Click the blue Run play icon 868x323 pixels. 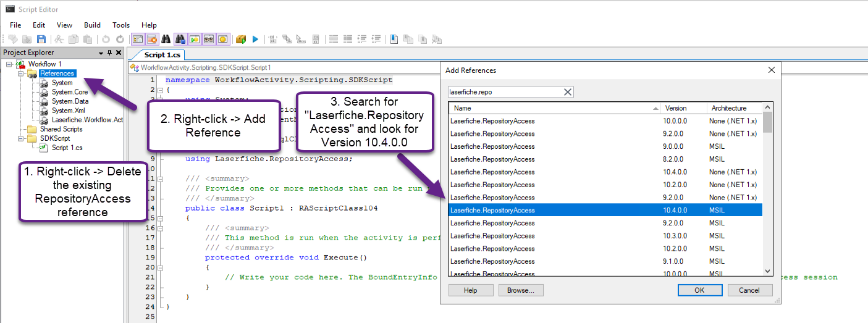[x=255, y=39]
